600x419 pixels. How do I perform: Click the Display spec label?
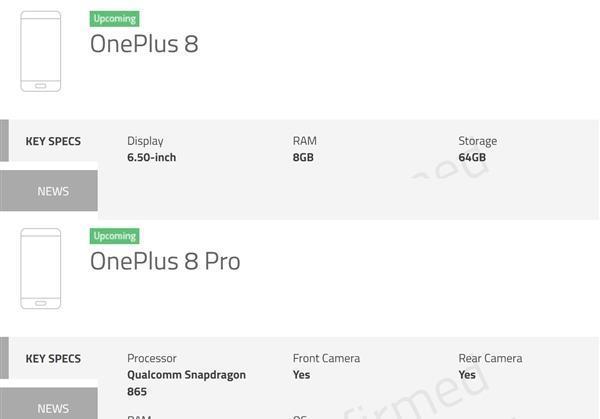pyautogui.click(x=145, y=141)
